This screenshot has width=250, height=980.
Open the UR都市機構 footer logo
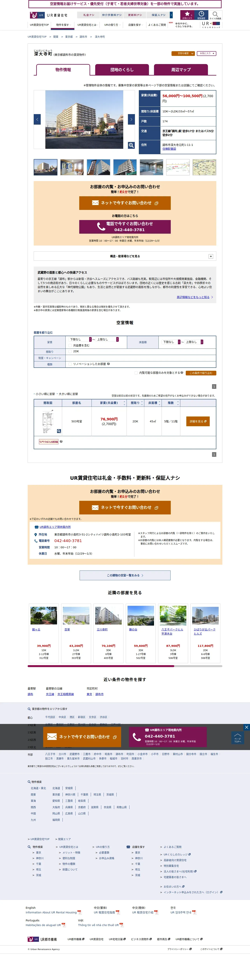(42, 939)
